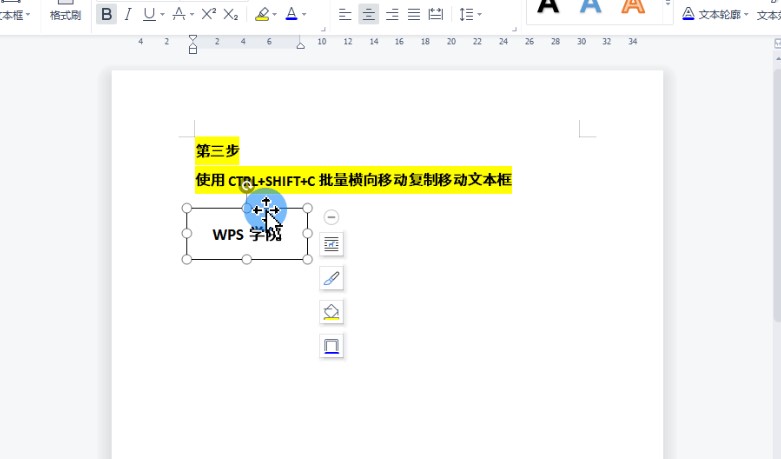
Task: Select blue WordArt text style
Action: [591, 7]
